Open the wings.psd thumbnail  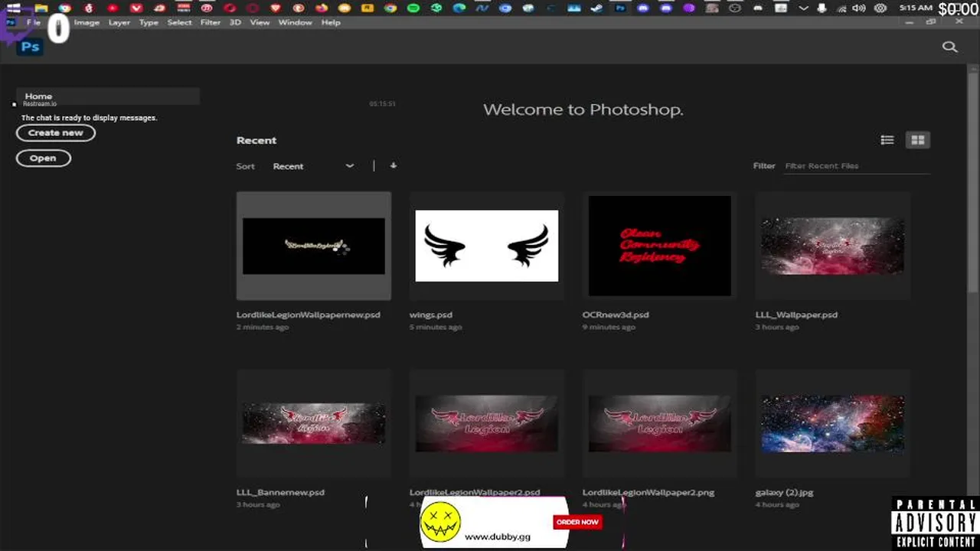click(x=487, y=246)
